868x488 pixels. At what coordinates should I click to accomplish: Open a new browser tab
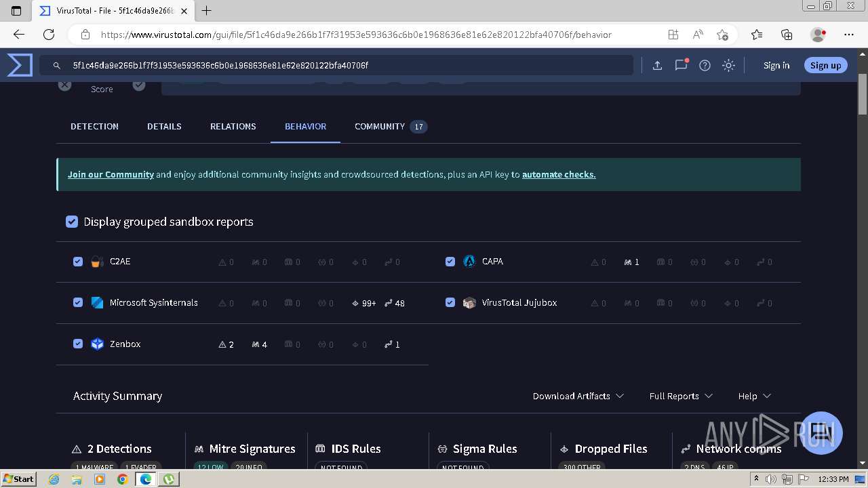(207, 10)
